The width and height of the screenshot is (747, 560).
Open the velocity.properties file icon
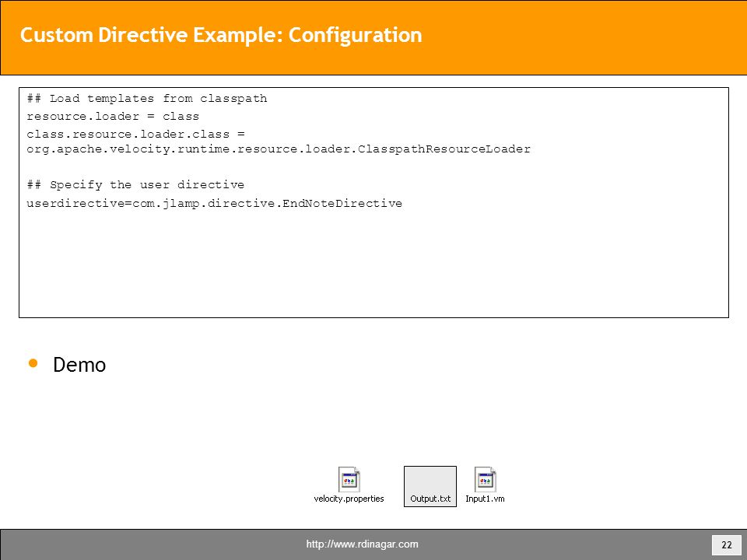(x=349, y=479)
